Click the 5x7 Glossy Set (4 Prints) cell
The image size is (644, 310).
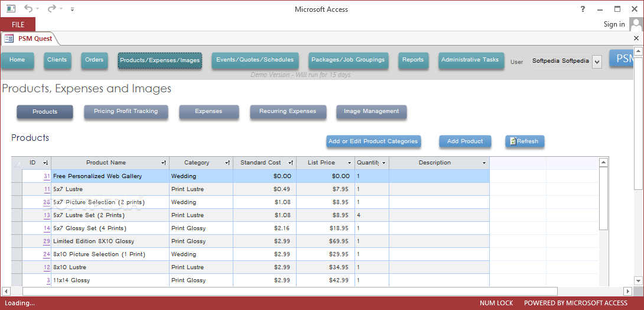[x=110, y=228]
